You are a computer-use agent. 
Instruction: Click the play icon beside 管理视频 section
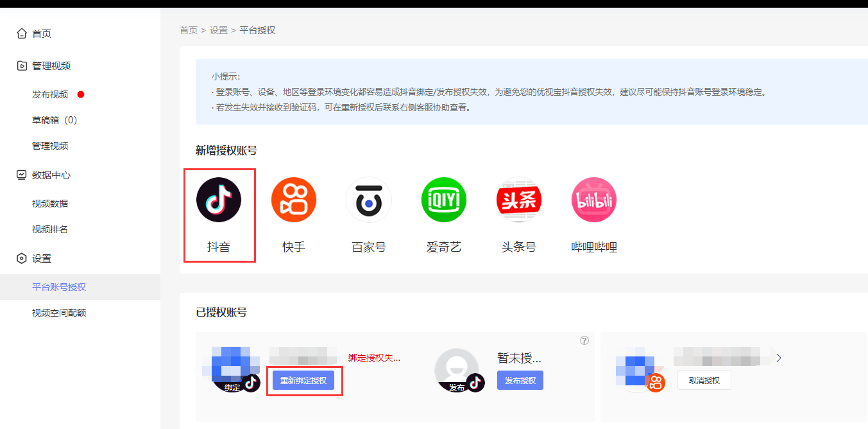pos(22,66)
